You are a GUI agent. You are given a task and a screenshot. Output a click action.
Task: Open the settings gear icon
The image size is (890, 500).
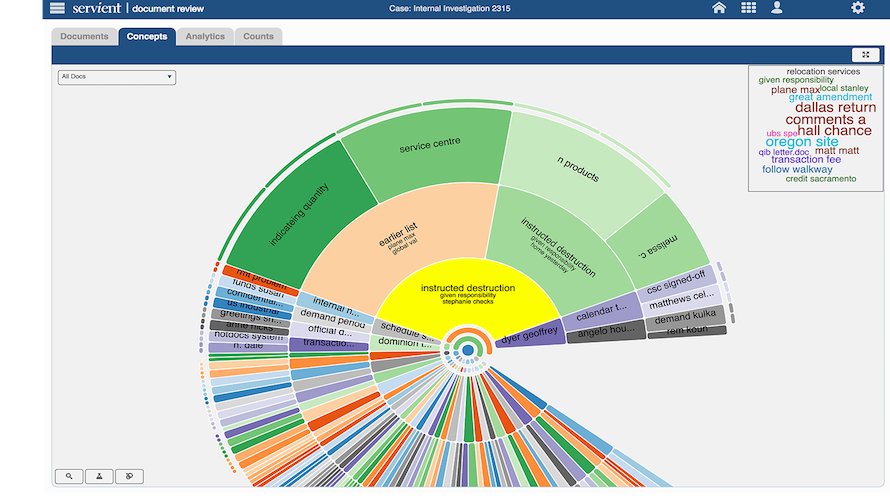(858, 8)
